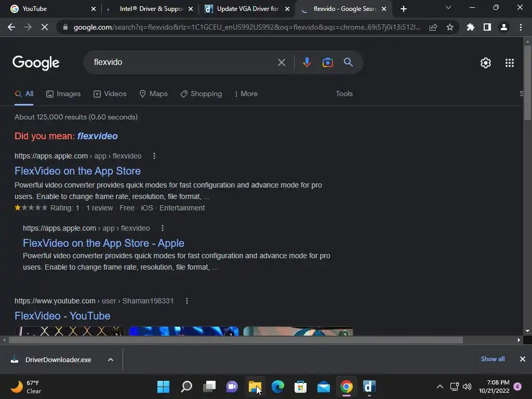Open options for first apps.apple.com result
Viewport: 532px width, 399px height.
pyautogui.click(x=154, y=156)
